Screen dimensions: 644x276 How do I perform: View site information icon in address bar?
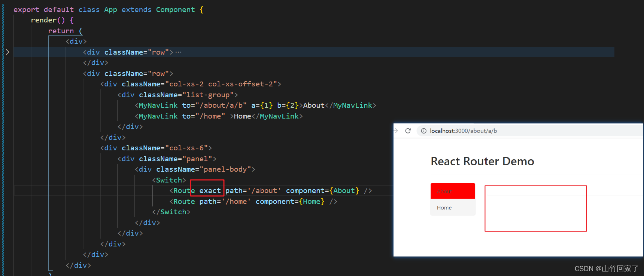424,131
